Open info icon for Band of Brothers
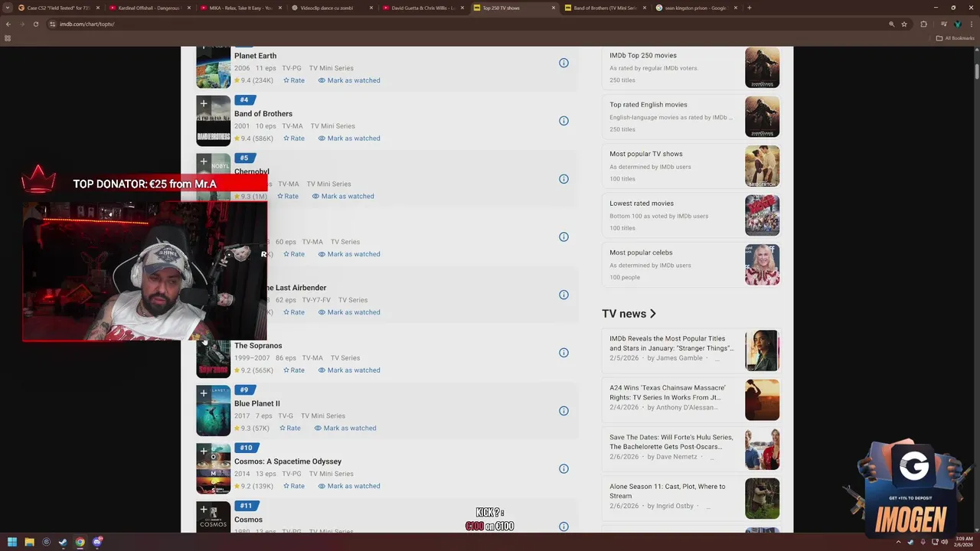The height and width of the screenshot is (551, 980). pyautogui.click(x=563, y=121)
